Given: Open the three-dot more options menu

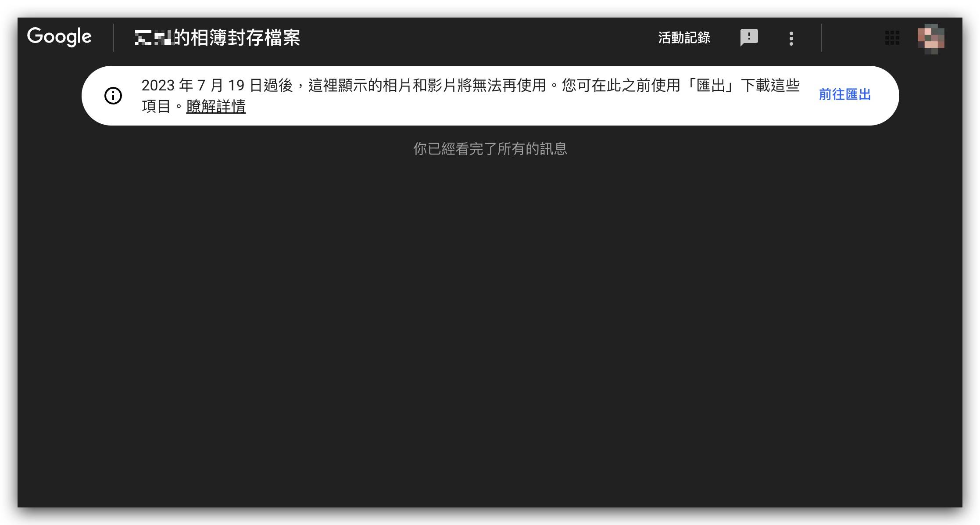Looking at the screenshot, I should pyautogui.click(x=791, y=38).
